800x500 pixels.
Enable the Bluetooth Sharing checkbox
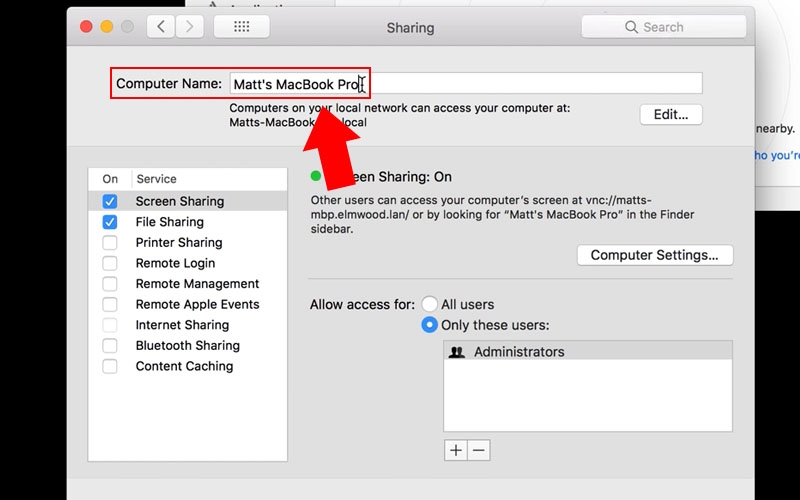coord(110,345)
